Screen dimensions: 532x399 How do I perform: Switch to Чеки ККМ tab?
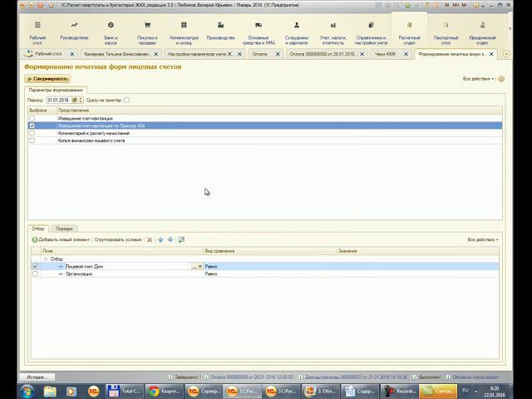[385, 54]
